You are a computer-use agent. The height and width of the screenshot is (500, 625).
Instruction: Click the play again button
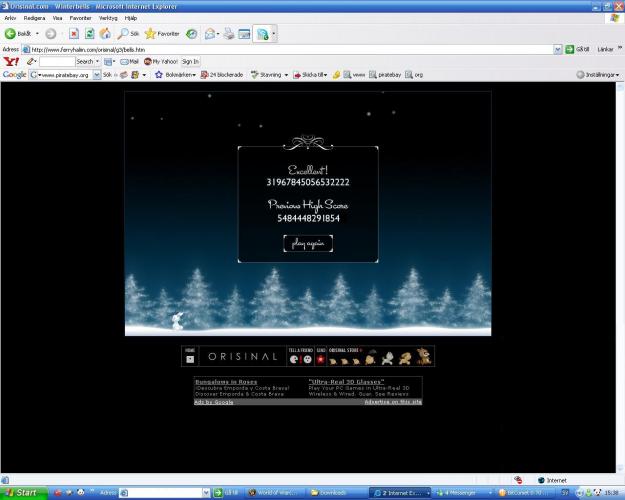tap(307, 243)
